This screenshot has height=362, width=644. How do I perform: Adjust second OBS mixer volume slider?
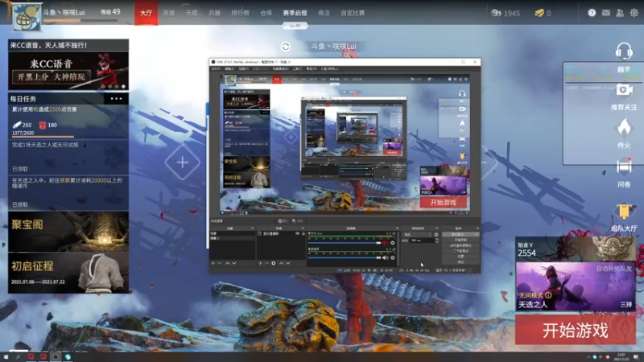click(x=345, y=257)
